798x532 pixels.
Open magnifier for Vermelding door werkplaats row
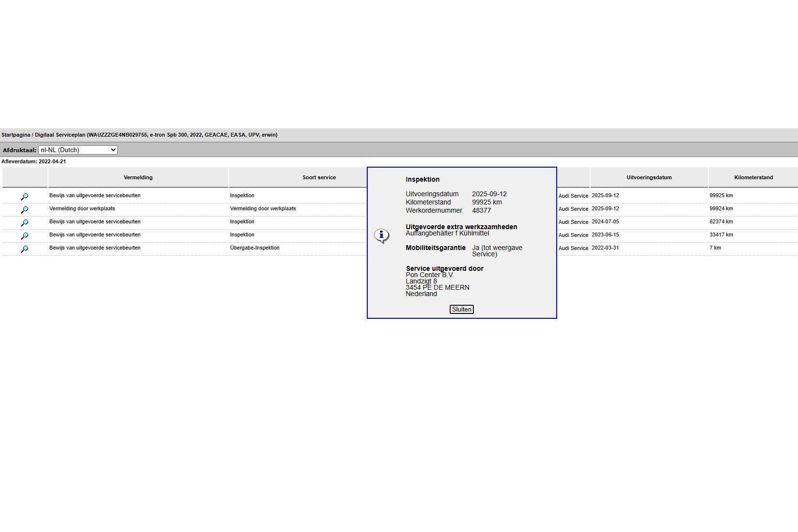[x=25, y=209]
